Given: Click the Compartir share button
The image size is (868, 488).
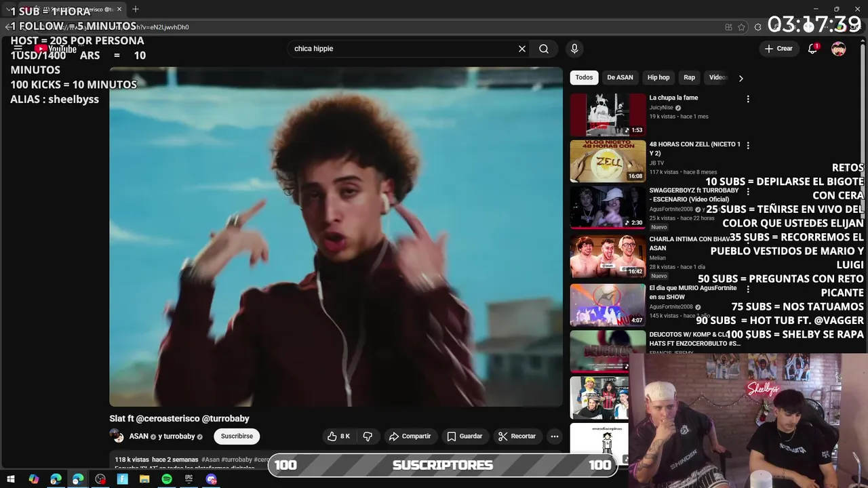Looking at the screenshot, I should point(410,436).
